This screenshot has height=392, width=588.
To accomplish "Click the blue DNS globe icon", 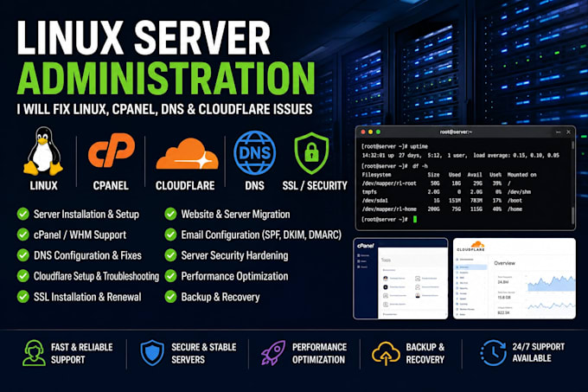I will pos(254,152).
